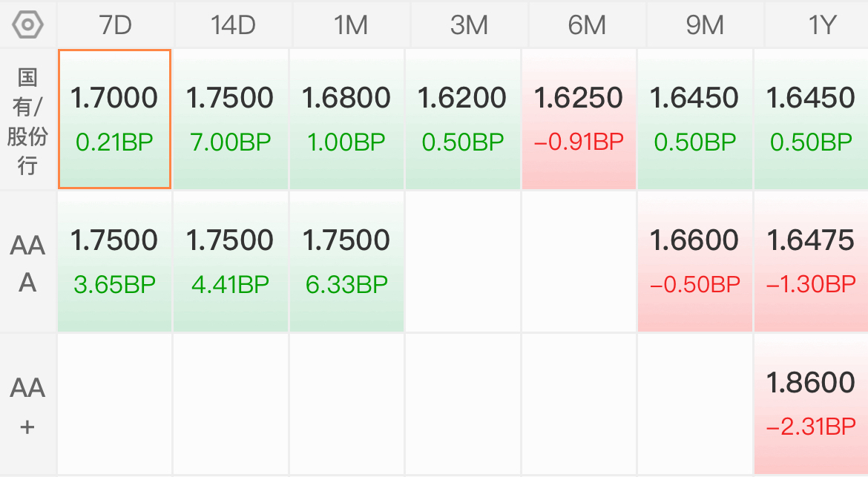Click the AA+ row label
This screenshot has height=477, width=868.
pyautogui.click(x=27, y=404)
